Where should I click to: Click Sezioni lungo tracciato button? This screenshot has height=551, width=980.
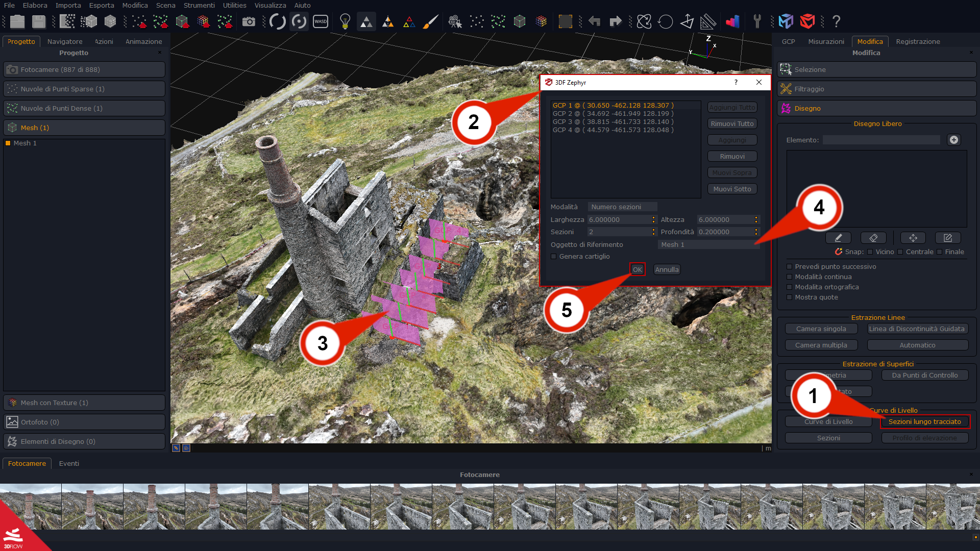coord(924,422)
